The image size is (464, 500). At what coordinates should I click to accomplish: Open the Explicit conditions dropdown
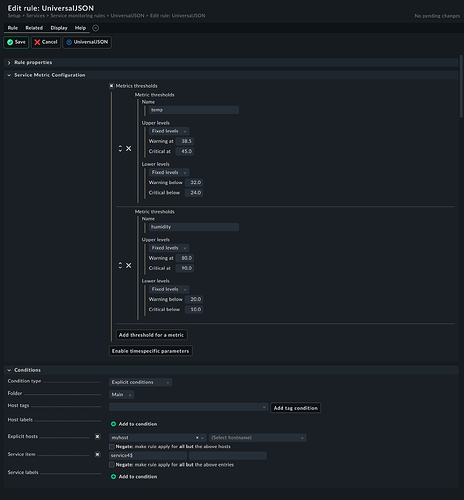140,382
